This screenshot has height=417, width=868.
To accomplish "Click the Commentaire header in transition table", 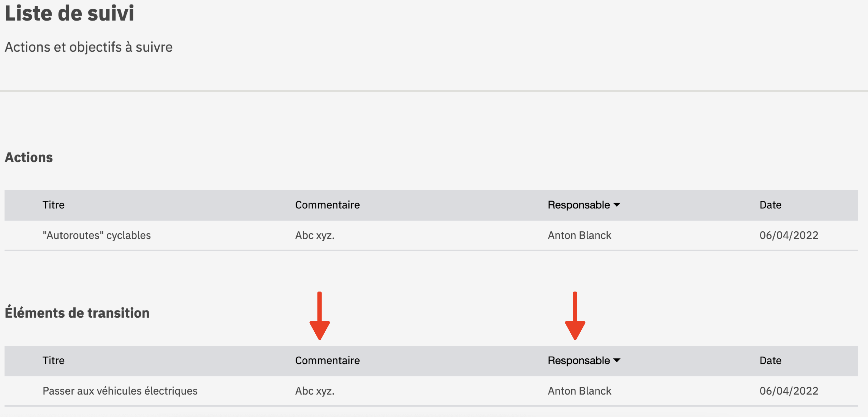I will pyautogui.click(x=327, y=360).
